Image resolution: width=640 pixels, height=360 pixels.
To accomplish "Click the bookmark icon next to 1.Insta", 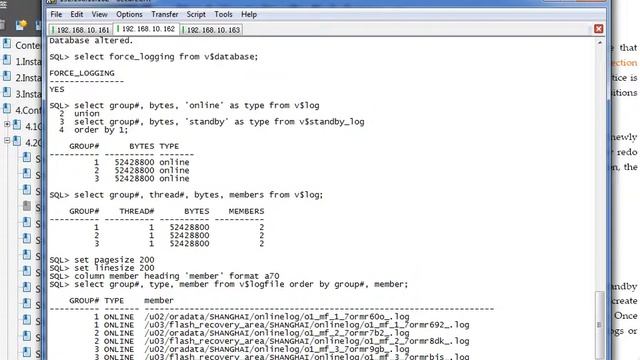I will click(x=7, y=60).
